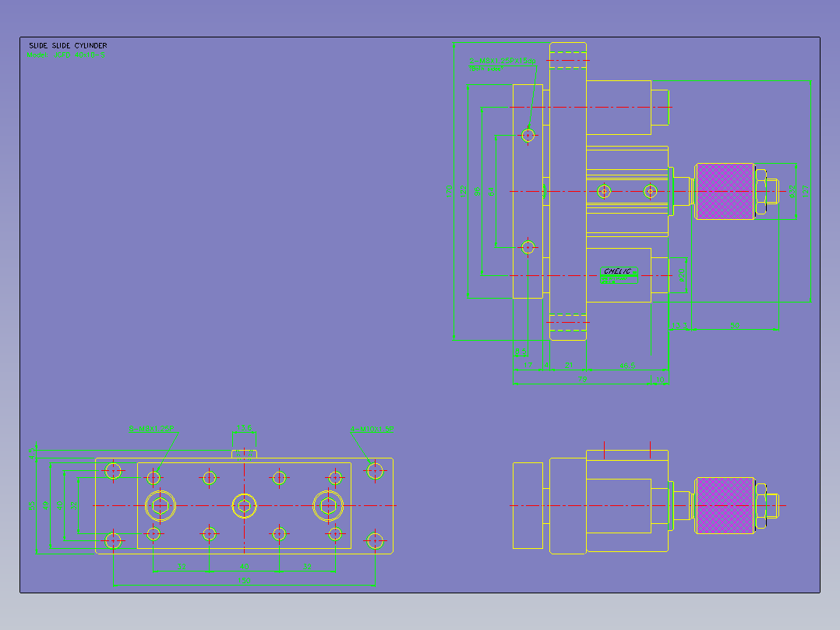Click the 8-M8x1.25P thread callout
840x630 pixels.
151,429
